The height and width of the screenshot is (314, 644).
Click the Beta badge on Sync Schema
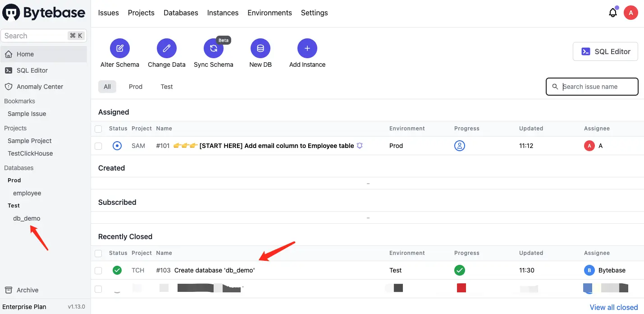(x=224, y=40)
